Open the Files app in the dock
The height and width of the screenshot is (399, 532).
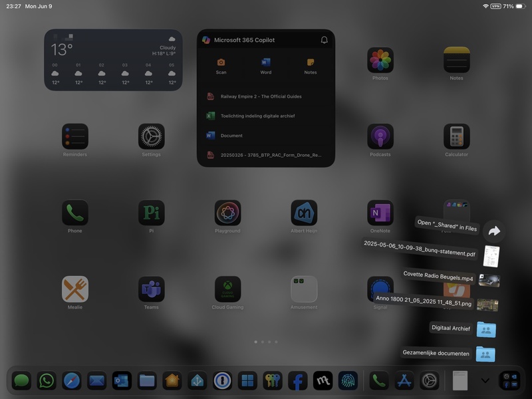[147, 380]
